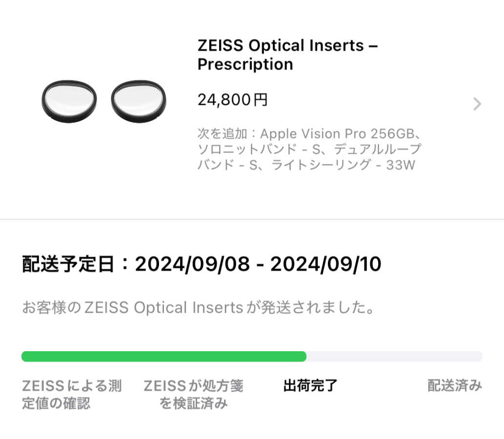Tap the 配送予定日 delivery date label
504x439 pixels.
69,264
